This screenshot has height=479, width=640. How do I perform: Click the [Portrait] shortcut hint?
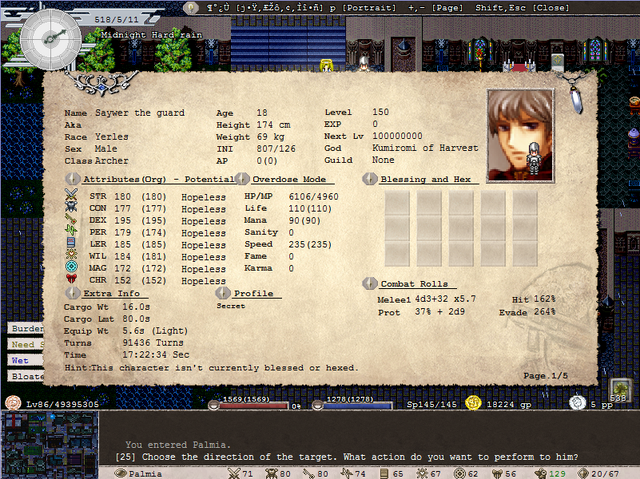(369, 8)
